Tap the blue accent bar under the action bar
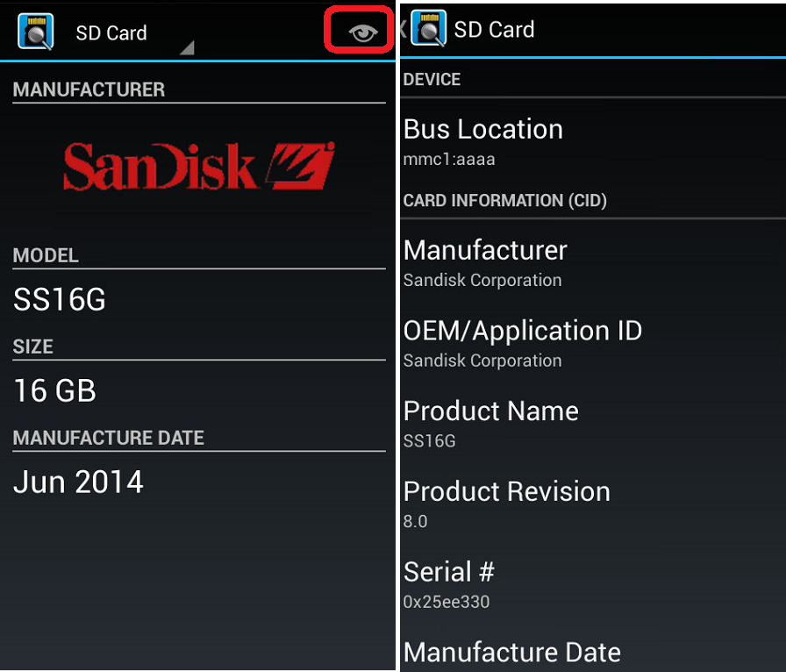The image size is (786, 672). (198, 61)
